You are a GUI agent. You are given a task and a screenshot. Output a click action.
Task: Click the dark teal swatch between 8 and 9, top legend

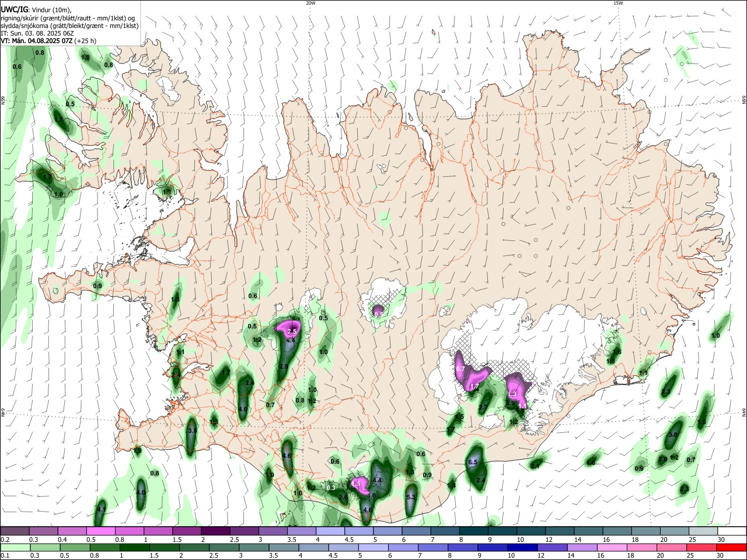coord(473,531)
